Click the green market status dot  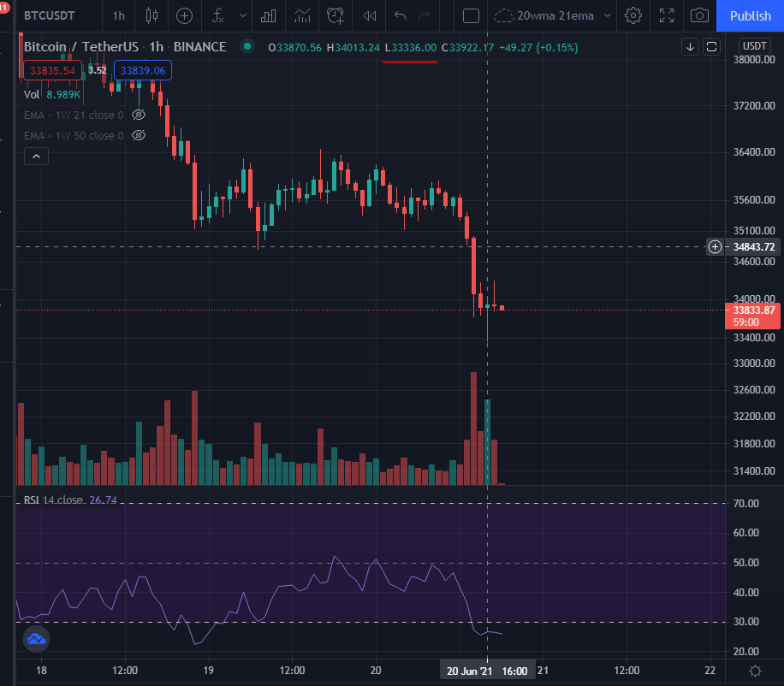click(x=247, y=46)
